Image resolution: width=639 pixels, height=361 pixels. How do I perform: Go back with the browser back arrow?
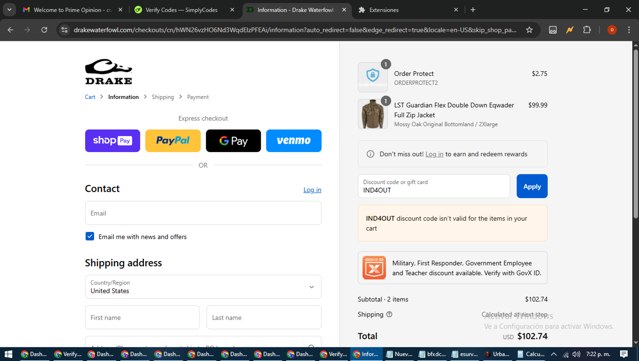[x=11, y=30]
